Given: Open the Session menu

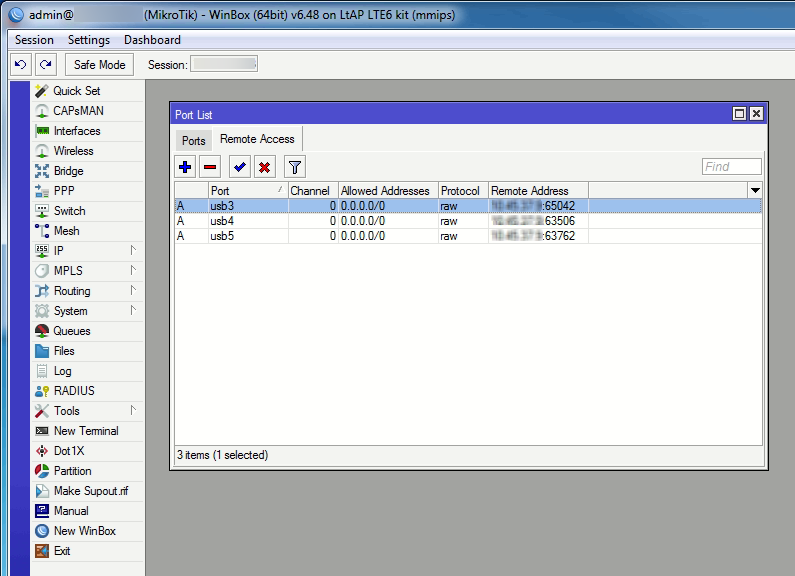Looking at the screenshot, I should [34, 40].
